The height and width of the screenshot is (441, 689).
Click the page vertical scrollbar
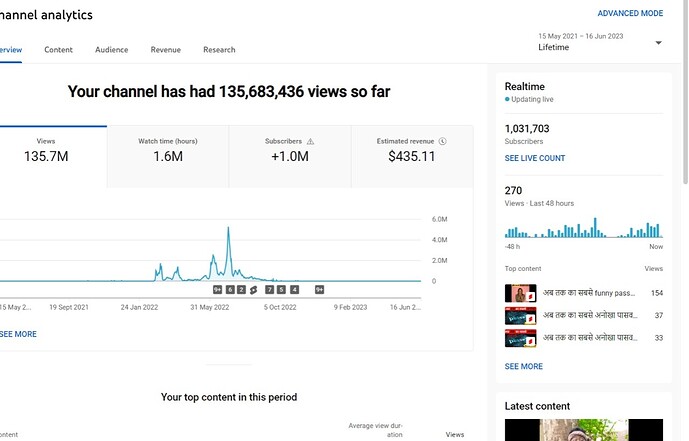point(685,92)
